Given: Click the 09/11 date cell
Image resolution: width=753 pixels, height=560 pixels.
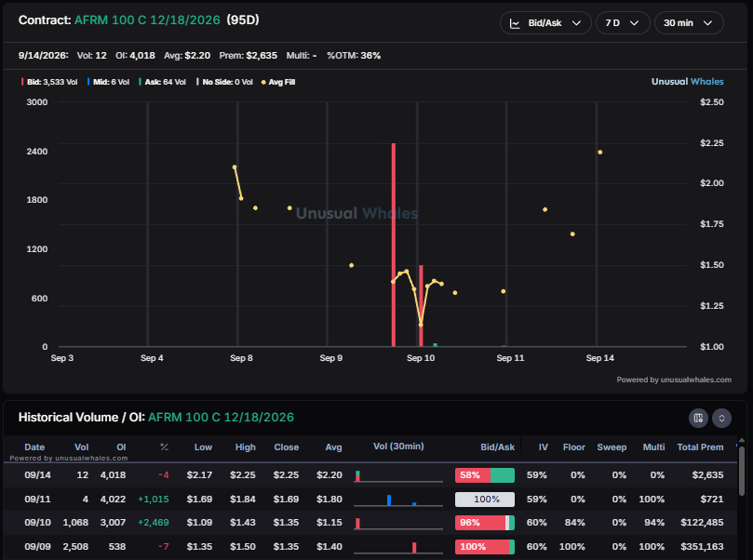Looking at the screenshot, I should click(37, 499).
